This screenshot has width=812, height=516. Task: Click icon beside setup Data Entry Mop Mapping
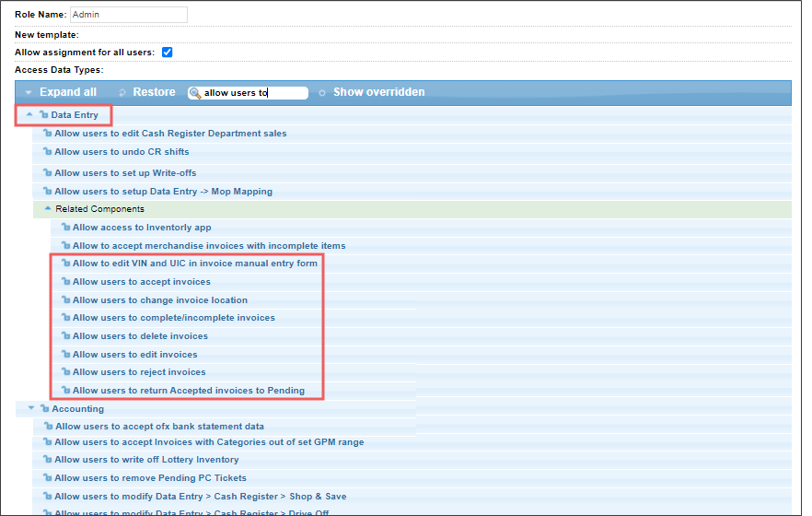click(x=48, y=191)
